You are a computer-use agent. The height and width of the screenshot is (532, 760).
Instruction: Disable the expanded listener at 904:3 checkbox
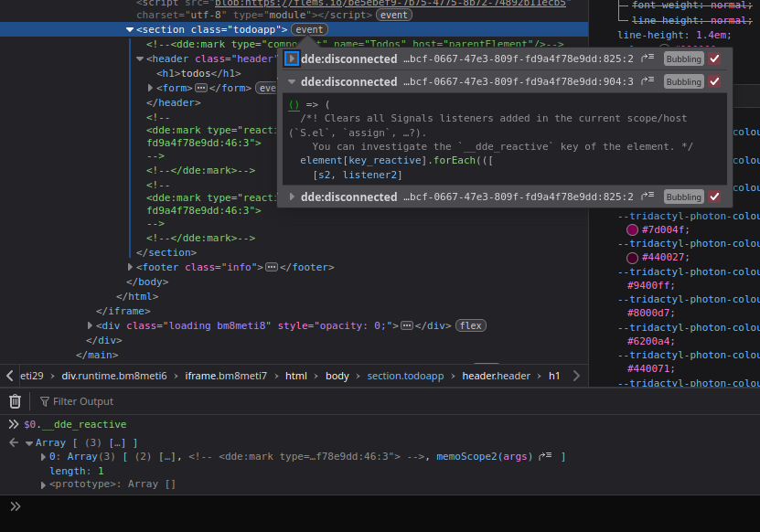[714, 81]
